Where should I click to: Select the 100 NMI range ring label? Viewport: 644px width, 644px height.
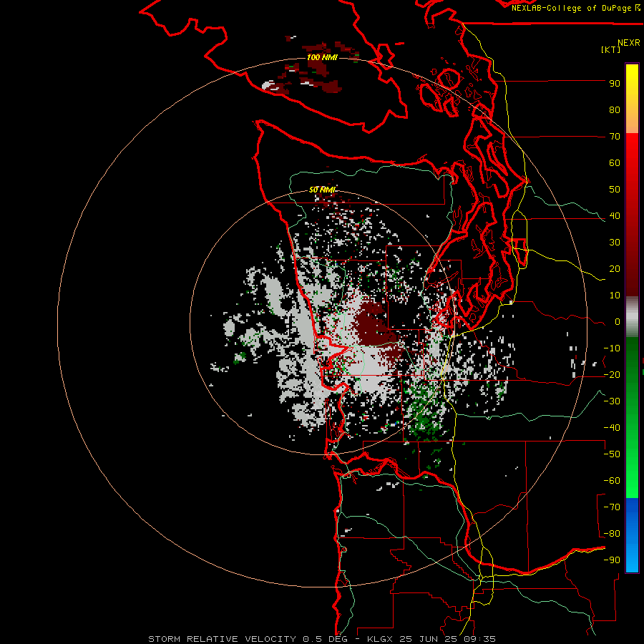click(323, 57)
